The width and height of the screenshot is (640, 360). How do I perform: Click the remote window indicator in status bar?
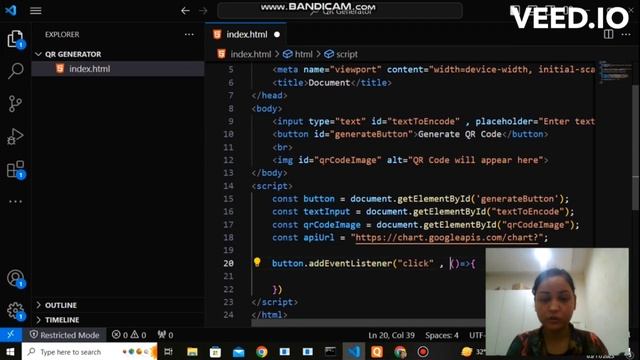point(11,335)
